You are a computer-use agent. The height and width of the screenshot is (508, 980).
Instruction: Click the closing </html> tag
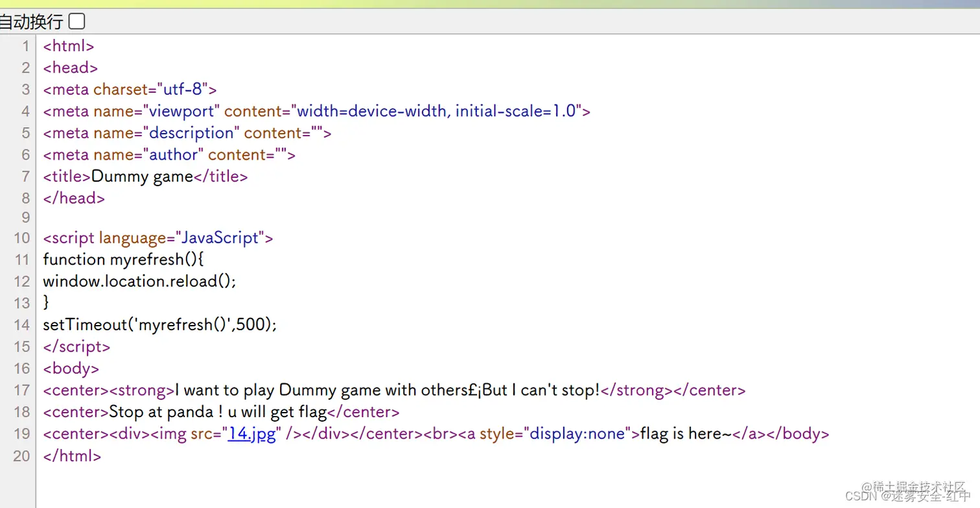coord(72,455)
